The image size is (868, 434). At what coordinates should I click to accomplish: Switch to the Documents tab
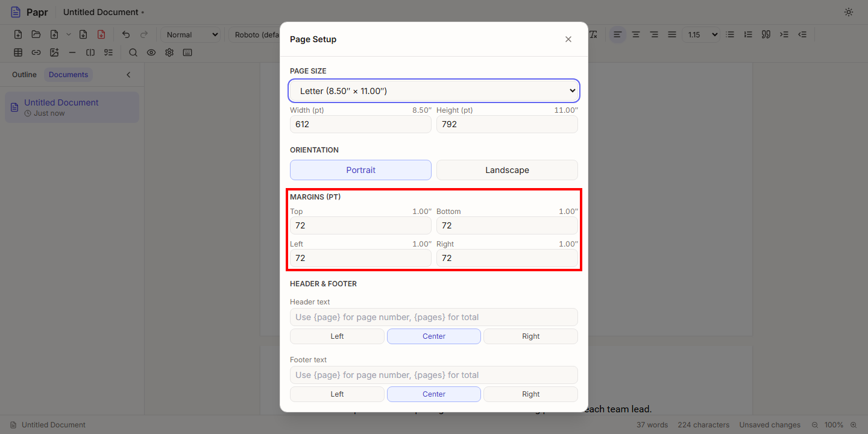click(x=69, y=75)
